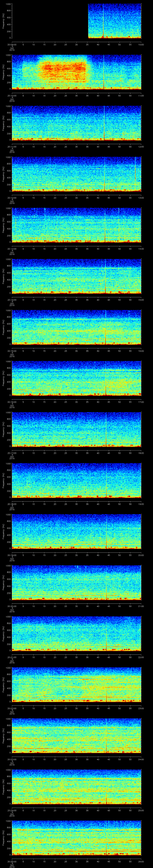
Task: Choose the '20:25:00' time label
Action: point(12,861)
